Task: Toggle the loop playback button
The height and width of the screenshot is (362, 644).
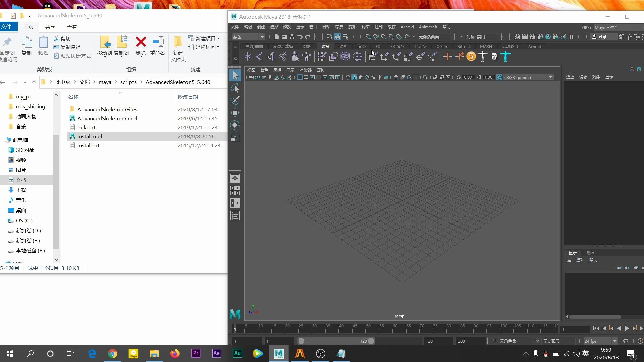Action: pyautogui.click(x=626, y=341)
